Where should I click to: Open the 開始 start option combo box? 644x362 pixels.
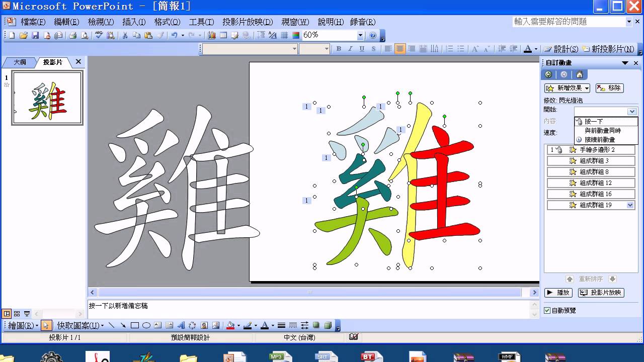606,112
